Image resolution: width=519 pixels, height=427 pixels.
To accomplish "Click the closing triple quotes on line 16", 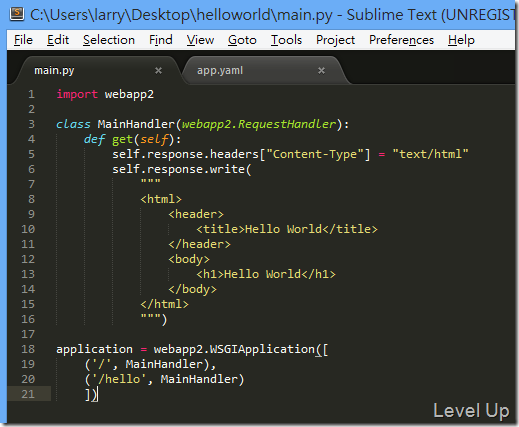I will click(150, 317).
